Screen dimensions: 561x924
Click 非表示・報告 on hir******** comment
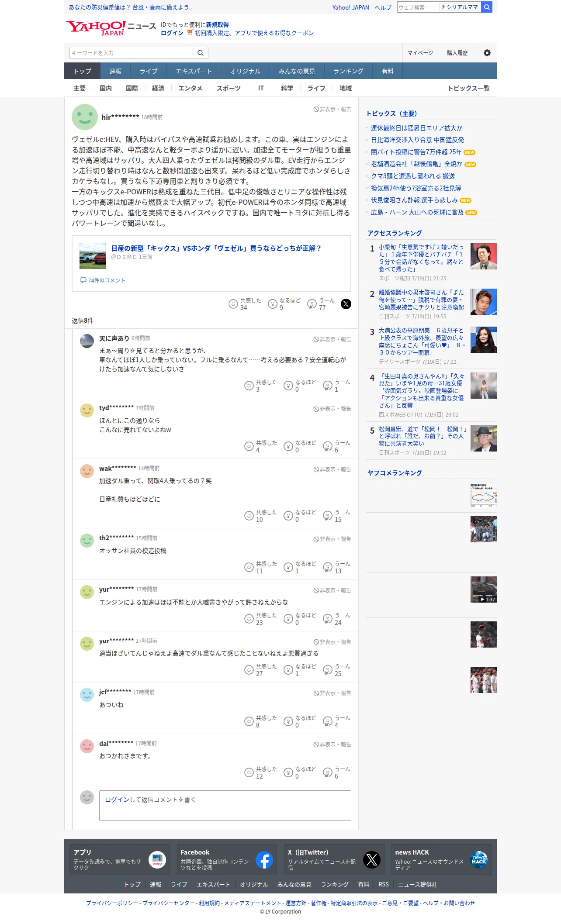point(332,109)
